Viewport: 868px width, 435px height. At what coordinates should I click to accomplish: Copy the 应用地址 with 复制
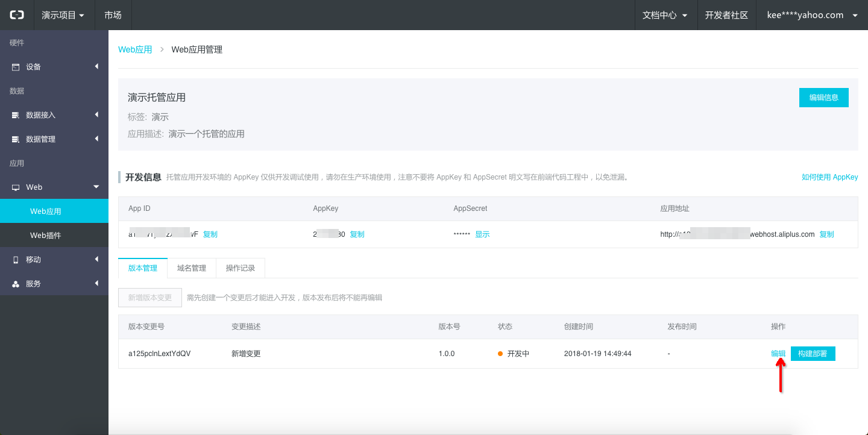827,234
